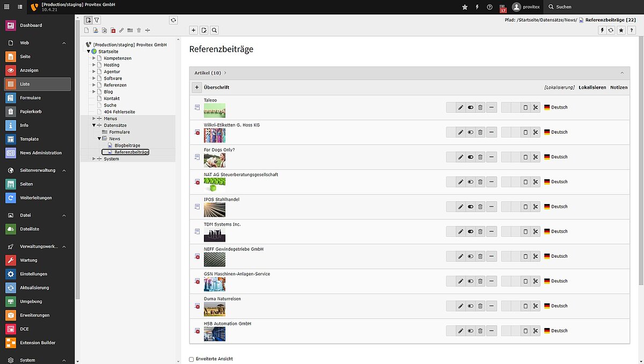This screenshot has width=644, height=364.
Task: Edit the Taleoo record with the pencil icon
Action: pyautogui.click(x=460, y=107)
